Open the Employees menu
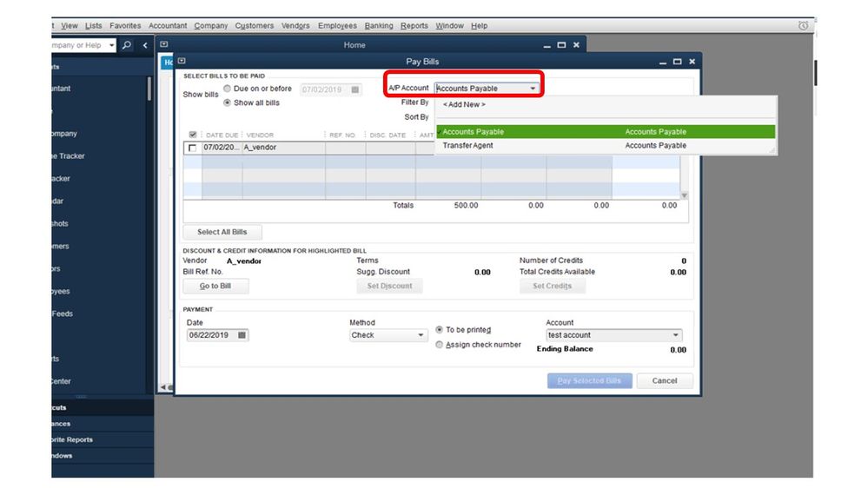The height and width of the screenshot is (488, 868). [337, 25]
